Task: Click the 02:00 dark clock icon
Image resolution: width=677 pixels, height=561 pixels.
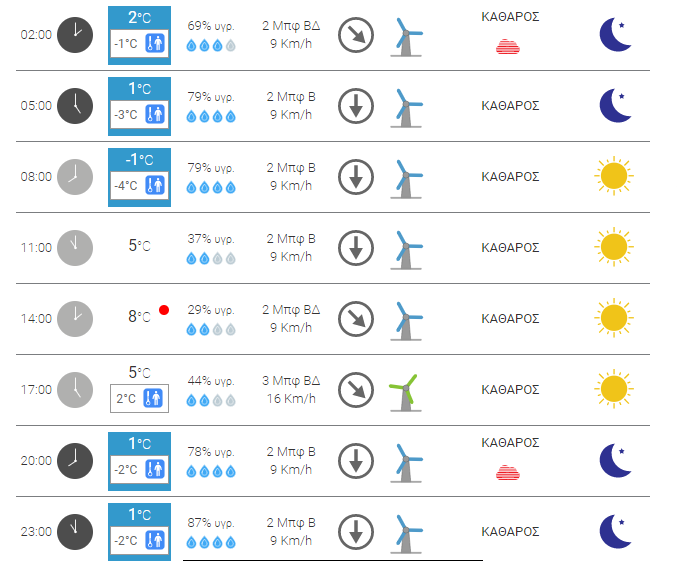Action: click(x=75, y=35)
